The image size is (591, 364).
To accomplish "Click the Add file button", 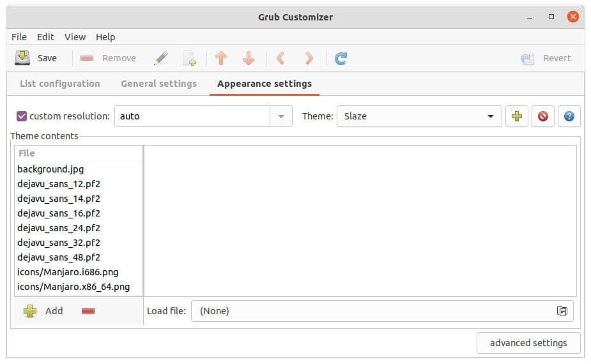I will pos(43,311).
